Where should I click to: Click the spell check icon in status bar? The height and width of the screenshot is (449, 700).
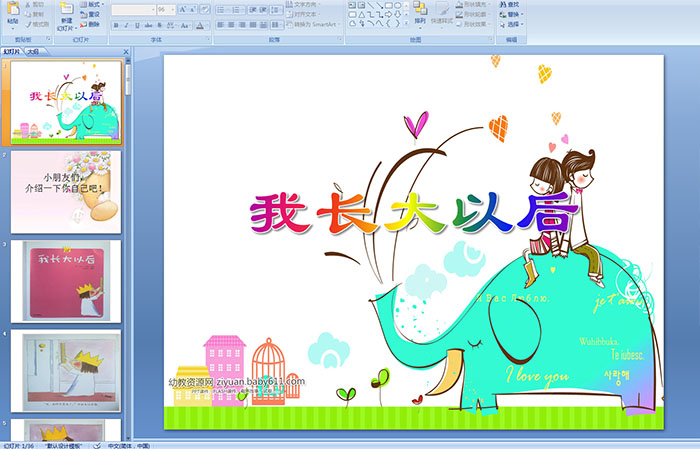(97, 445)
